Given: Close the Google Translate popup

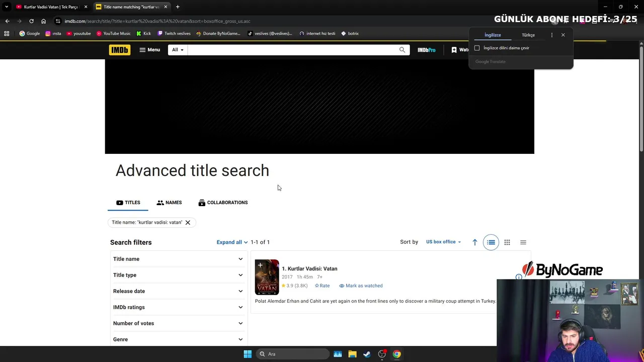Looking at the screenshot, I should point(563,35).
